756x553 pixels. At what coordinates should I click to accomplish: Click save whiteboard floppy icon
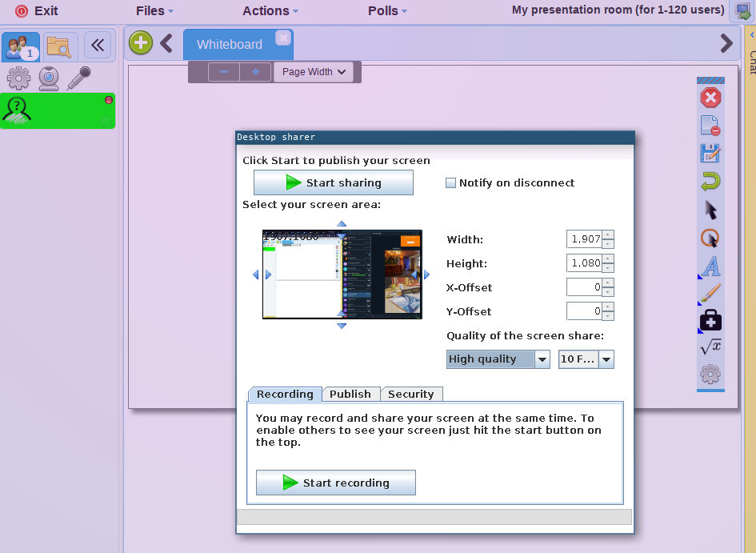pyautogui.click(x=710, y=154)
